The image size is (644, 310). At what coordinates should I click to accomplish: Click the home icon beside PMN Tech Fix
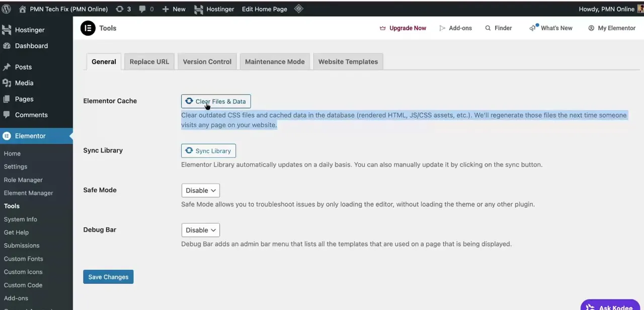coord(23,9)
